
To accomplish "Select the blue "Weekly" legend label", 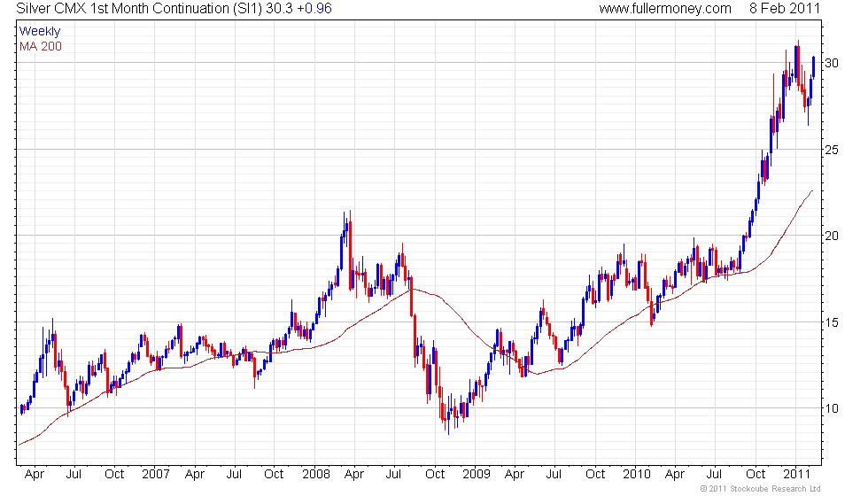I will 40,32.
